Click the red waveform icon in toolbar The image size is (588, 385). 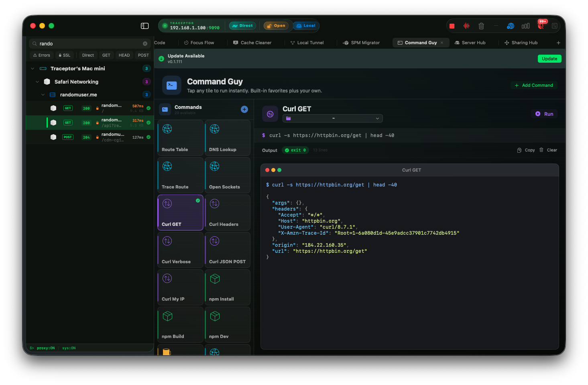[x=466, y=26]
